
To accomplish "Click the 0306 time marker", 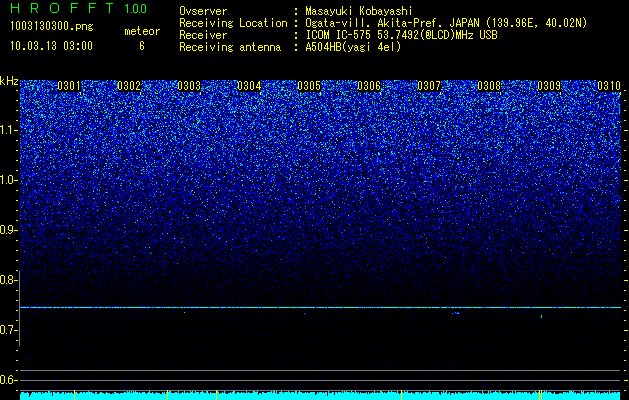I will click(x=369, y=85).
